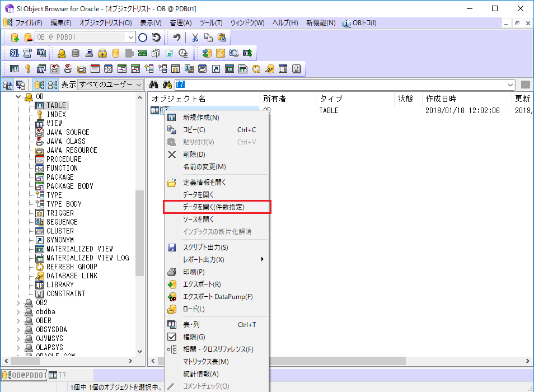Open the ツール(T) menu

pos(210,23)
